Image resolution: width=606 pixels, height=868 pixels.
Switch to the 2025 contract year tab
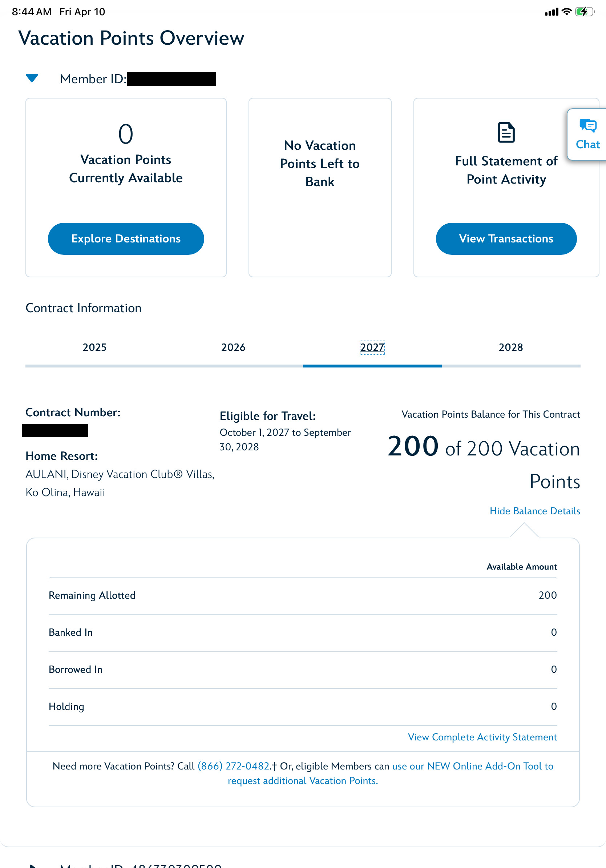pos(94,347)
